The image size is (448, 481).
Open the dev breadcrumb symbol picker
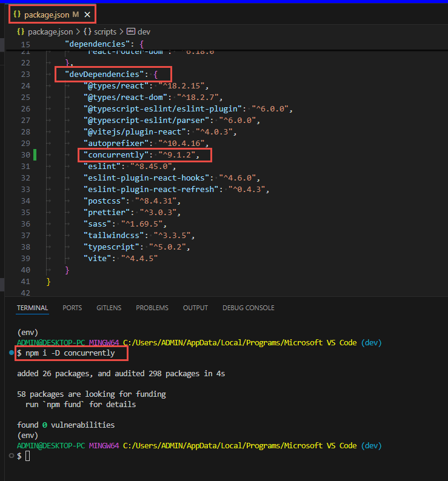coord(144,32)
